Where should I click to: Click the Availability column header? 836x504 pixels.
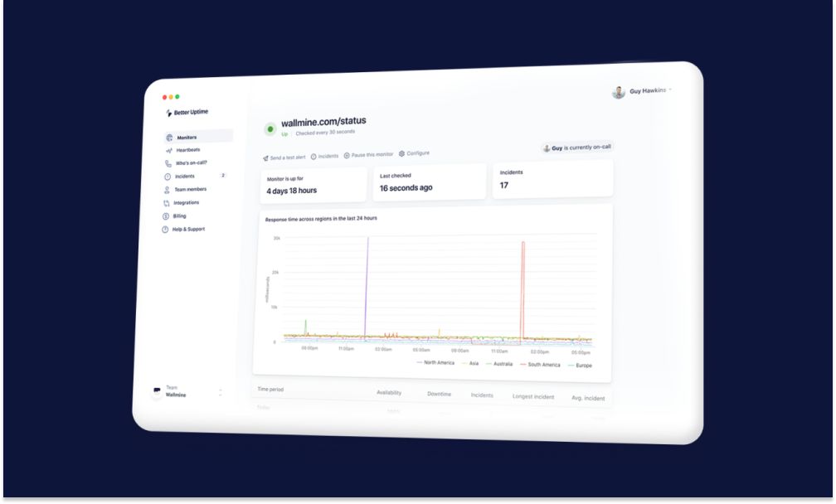click(x=389, y=393)
